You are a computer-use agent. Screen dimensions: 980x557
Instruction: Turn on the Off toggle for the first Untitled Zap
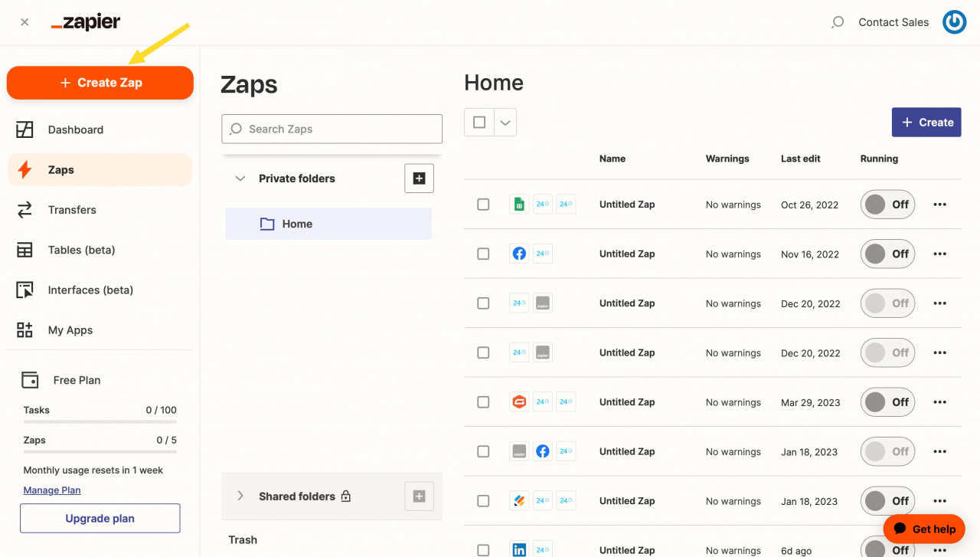coord(887,204)
